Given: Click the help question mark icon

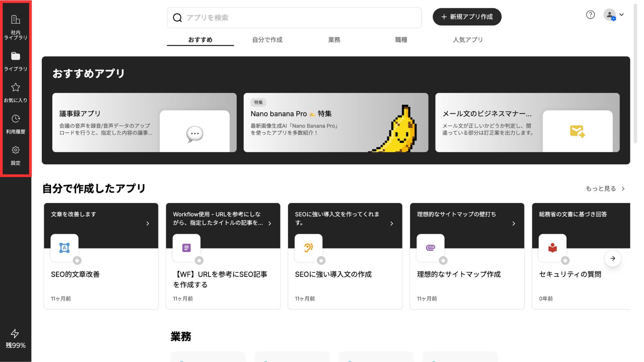Looking at the screenshot, I should click(590, 15).
